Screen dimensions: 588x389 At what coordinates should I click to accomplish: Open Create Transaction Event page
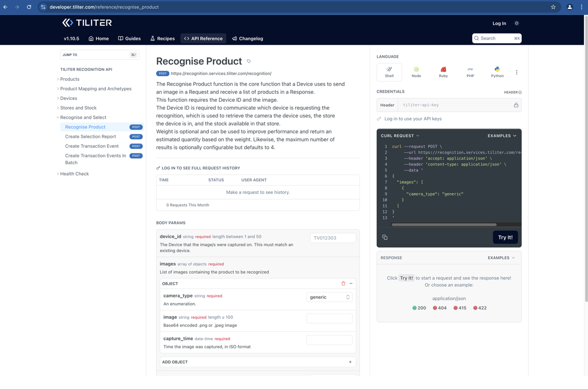coord(92,146)
